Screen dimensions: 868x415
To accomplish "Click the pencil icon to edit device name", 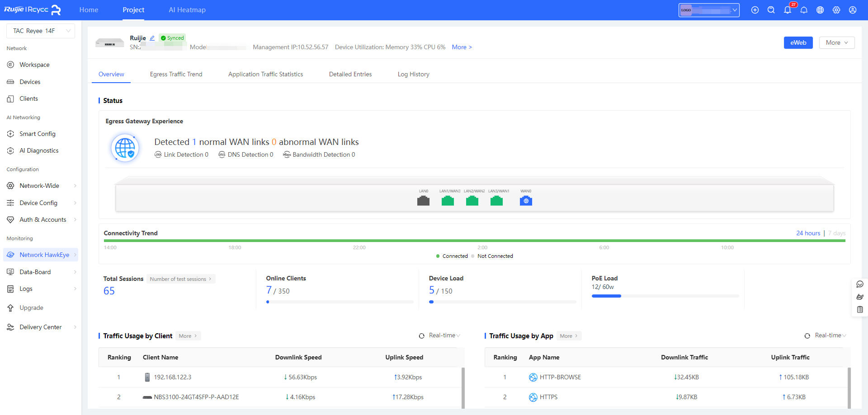I will (152, 38).
